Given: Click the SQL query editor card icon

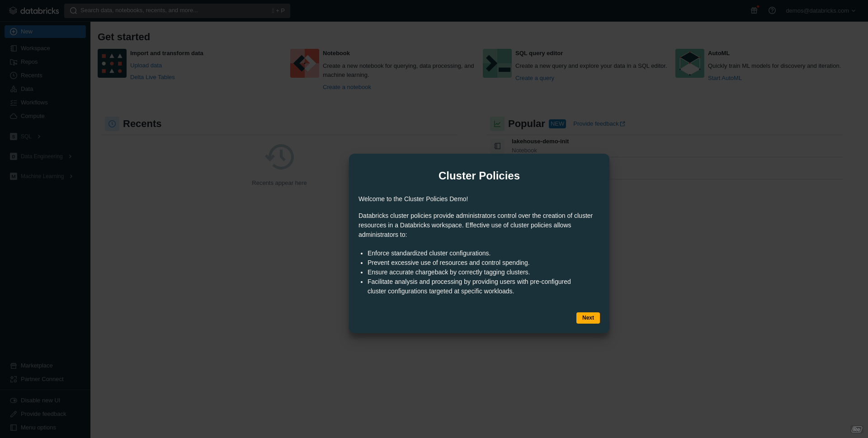Looking at the screenshot, I should click(496, 63).
